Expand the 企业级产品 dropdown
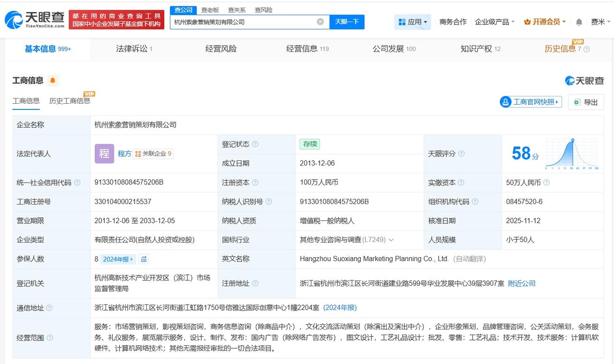This screenshot has height=364, width=614. pos(494,22)
